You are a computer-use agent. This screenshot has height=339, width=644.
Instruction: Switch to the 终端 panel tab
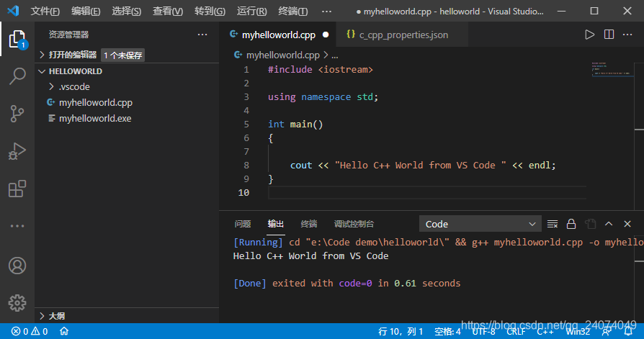[309, 224]
